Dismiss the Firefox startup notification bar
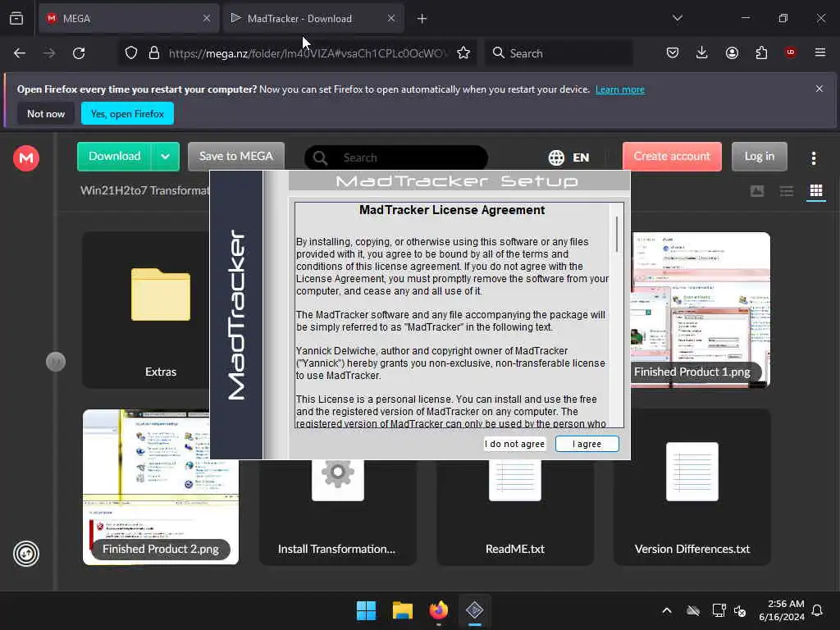The height and width of the screenshot is (630, 840). (819, 89)
